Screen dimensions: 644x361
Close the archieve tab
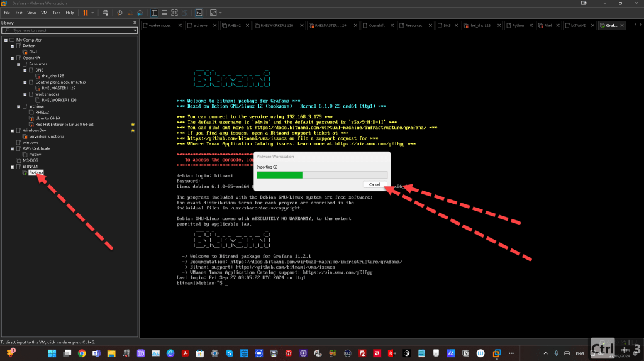tap(216, 25)
